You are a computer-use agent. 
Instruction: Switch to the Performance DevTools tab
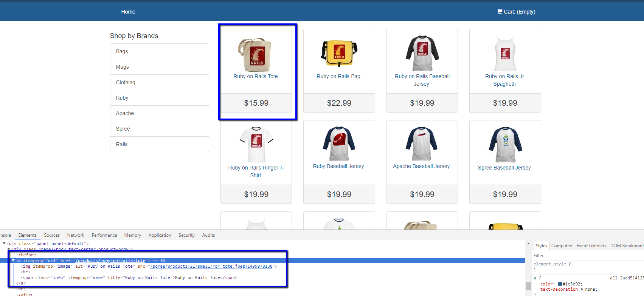(x=104, y=235)
